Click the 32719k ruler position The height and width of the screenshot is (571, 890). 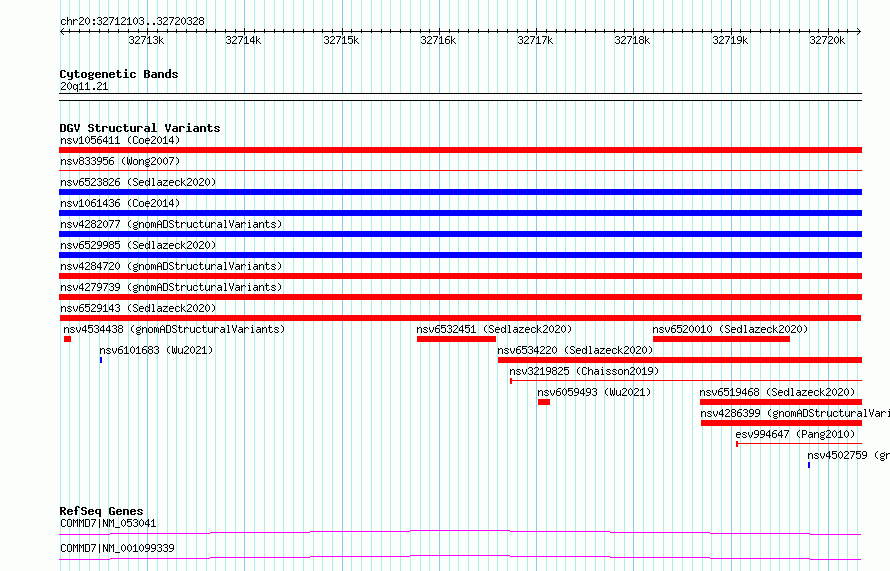[731, 40]
